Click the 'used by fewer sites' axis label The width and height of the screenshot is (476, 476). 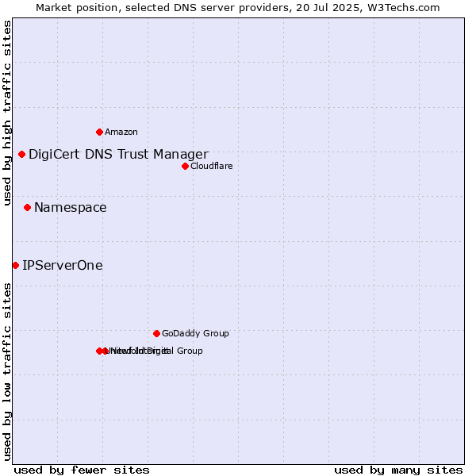point(82,470)
